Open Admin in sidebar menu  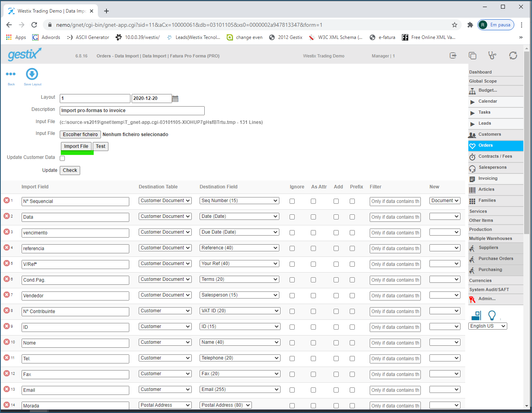[x=495, y=299]
